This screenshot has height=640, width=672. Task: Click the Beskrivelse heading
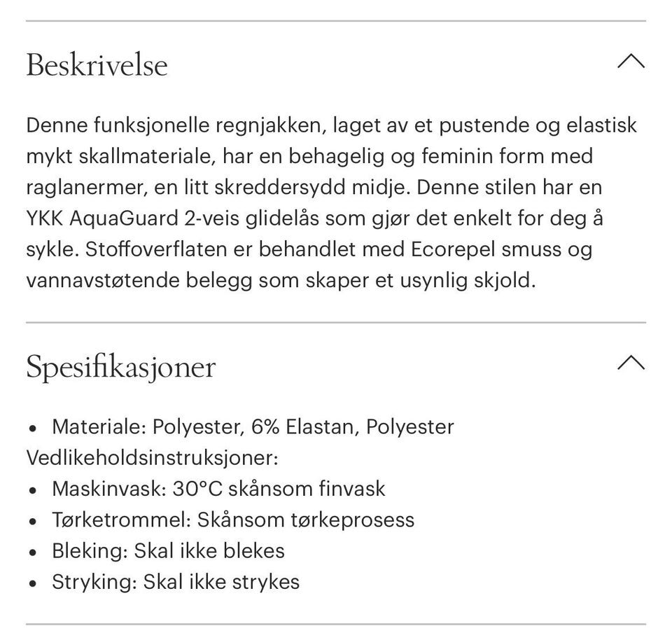[97, 66]
